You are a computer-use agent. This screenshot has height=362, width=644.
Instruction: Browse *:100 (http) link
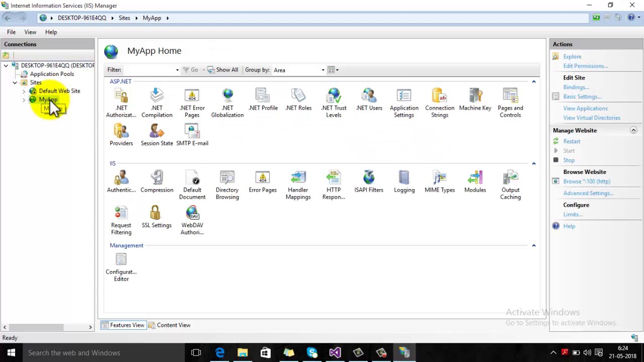click(x=587, y=182)
